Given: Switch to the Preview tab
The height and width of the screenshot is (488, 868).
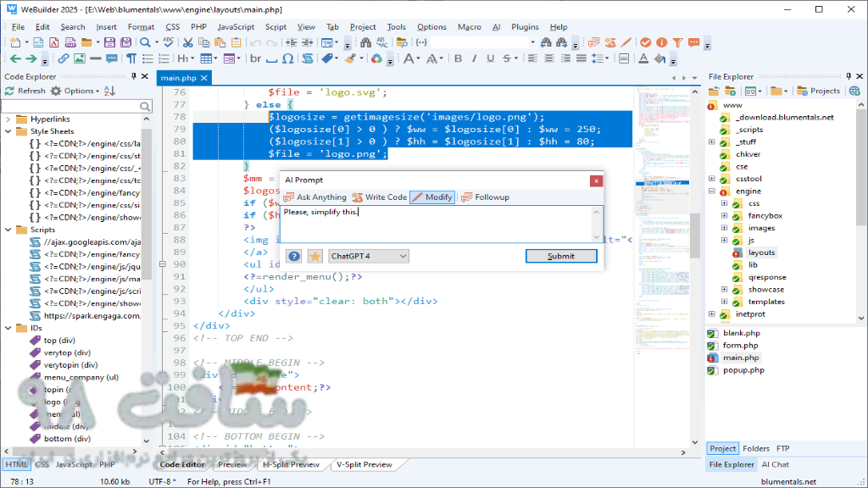Looking at the screenshot, I should (x=232, y=465).
